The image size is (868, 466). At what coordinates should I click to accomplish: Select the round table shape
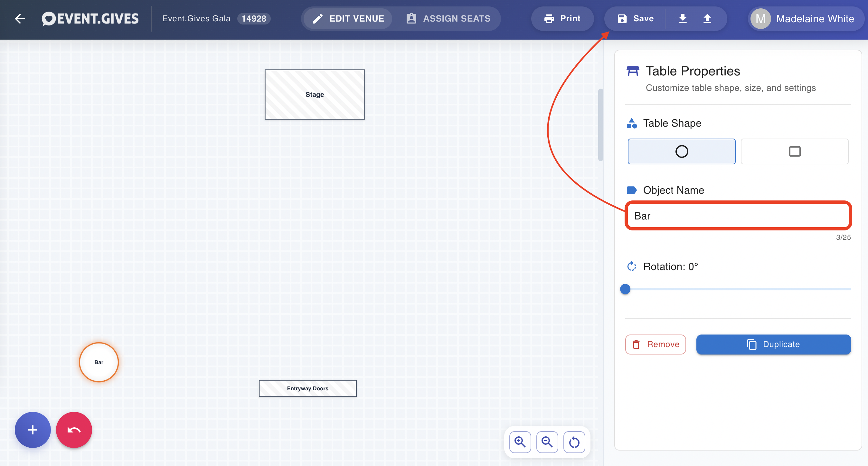tap(681, 151)
